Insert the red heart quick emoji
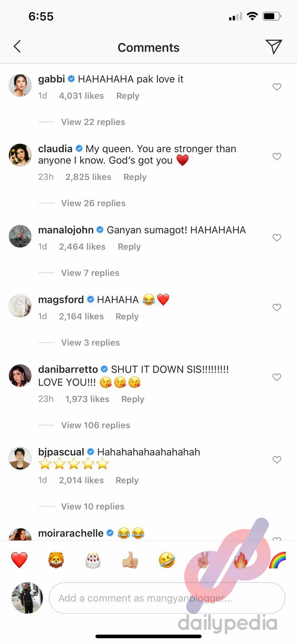Viewport: 297px width, 644px height. pyautogui.click(x=19, y=560)
